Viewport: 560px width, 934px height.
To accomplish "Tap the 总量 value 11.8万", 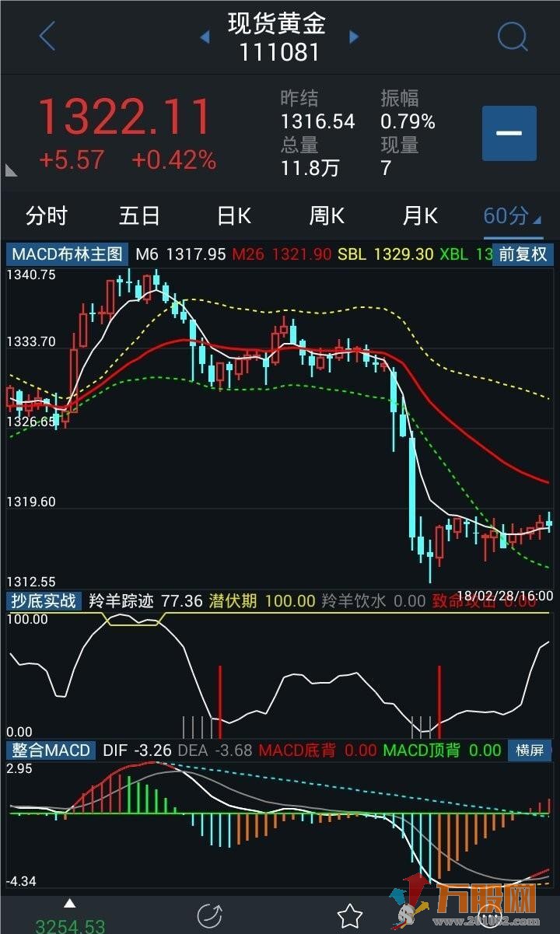I will click(310, 168).
